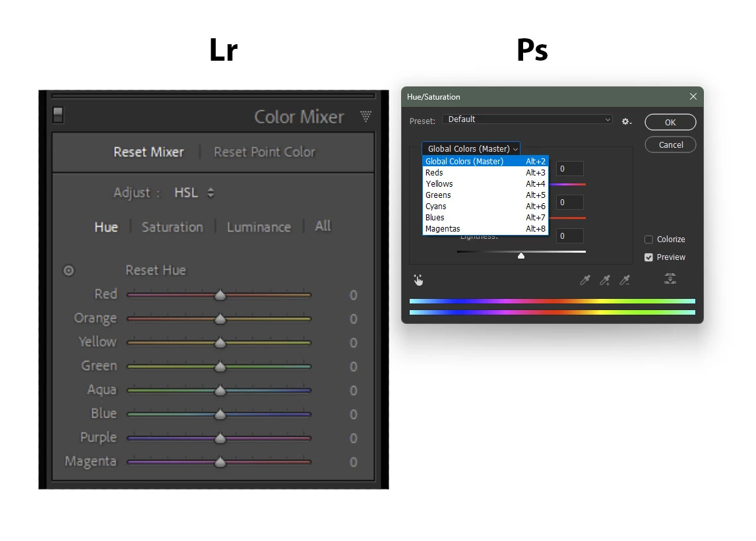This screenshot has width=756, height=541.
Task: Select the on-image hand adjustment tool
Action: click(418, 280)
